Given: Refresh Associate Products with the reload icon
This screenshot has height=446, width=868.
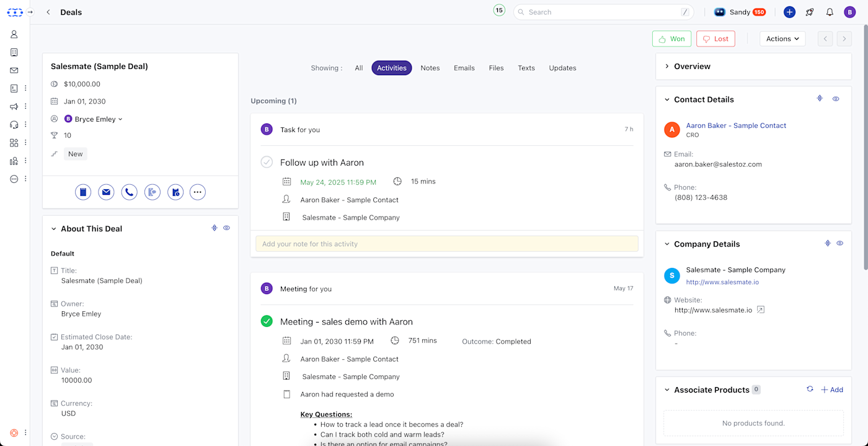Looking at the screenshot, I should point(810,390).
